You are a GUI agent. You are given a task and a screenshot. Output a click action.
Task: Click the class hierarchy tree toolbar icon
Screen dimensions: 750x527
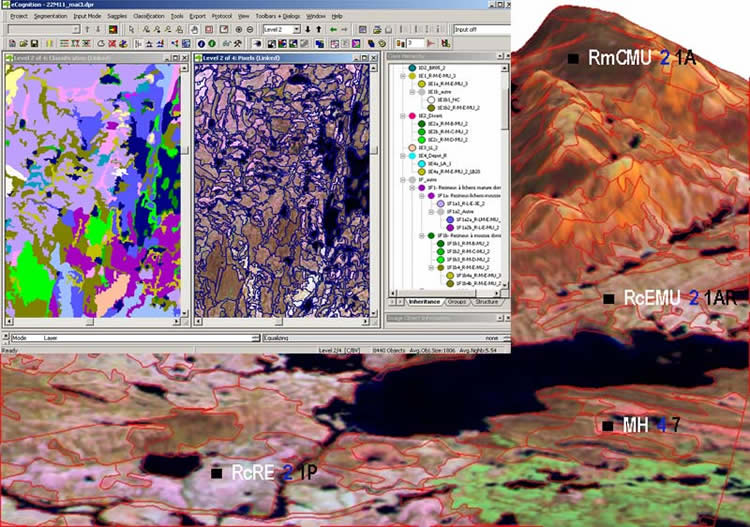175,44
